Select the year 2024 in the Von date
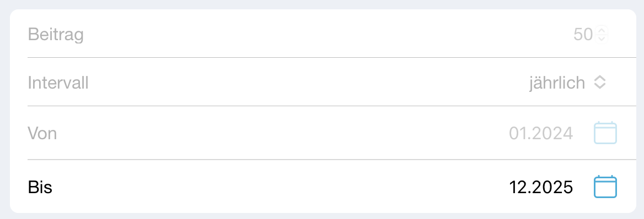This screenshot has width=644, height=219. click(x=552, y=133)
